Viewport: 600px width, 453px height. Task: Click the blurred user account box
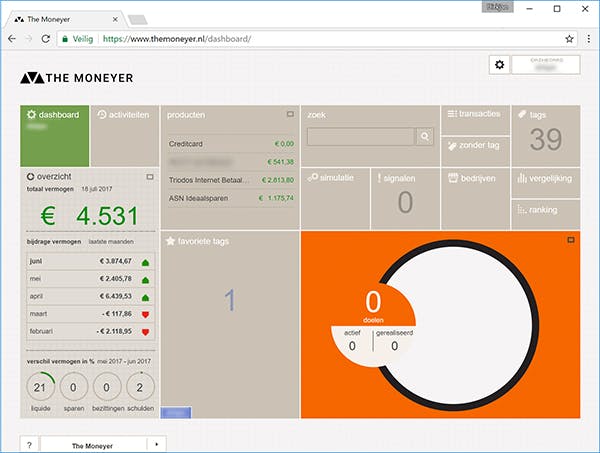pyautogui.click(x=546, y=65)
